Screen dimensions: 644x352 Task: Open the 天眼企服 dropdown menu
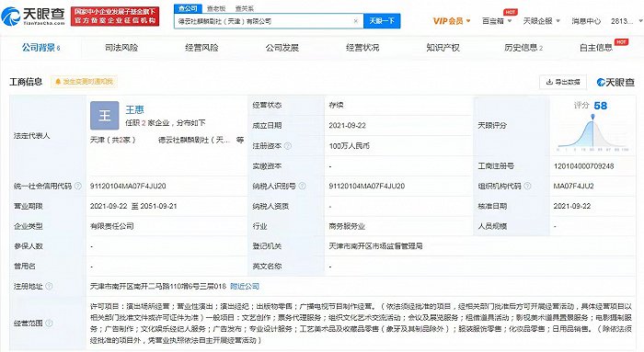click(x=541, y=21)
